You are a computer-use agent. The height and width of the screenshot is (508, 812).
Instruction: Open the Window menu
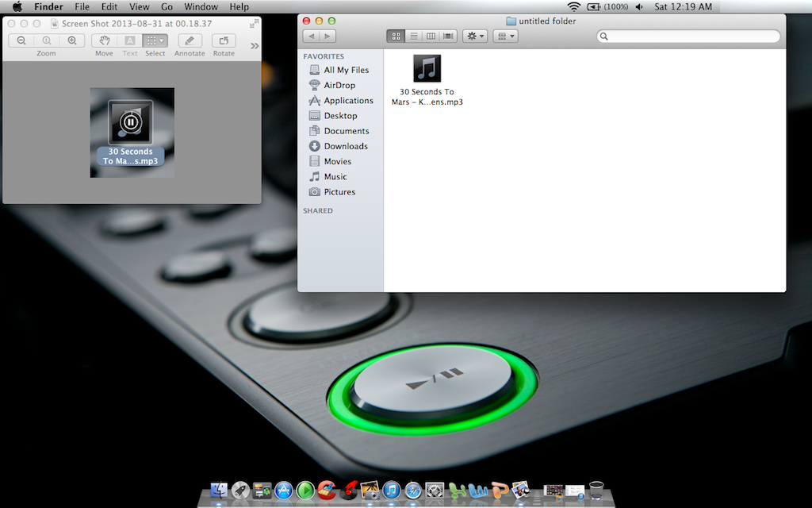click(x=201, y=6)
